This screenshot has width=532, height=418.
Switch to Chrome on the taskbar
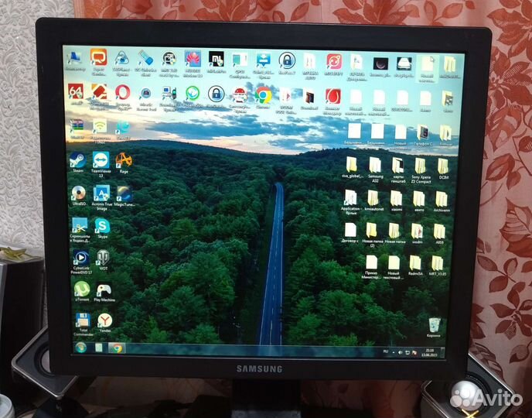coord(117,348)
